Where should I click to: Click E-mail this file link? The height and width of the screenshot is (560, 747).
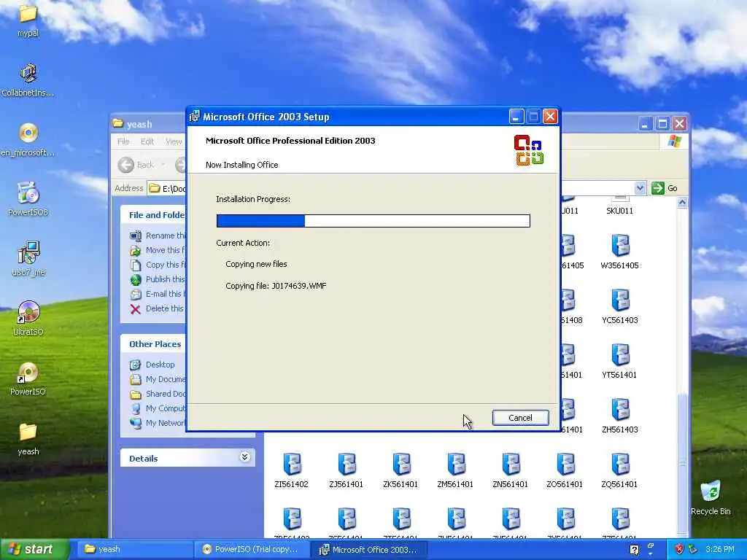coord(158,294)
